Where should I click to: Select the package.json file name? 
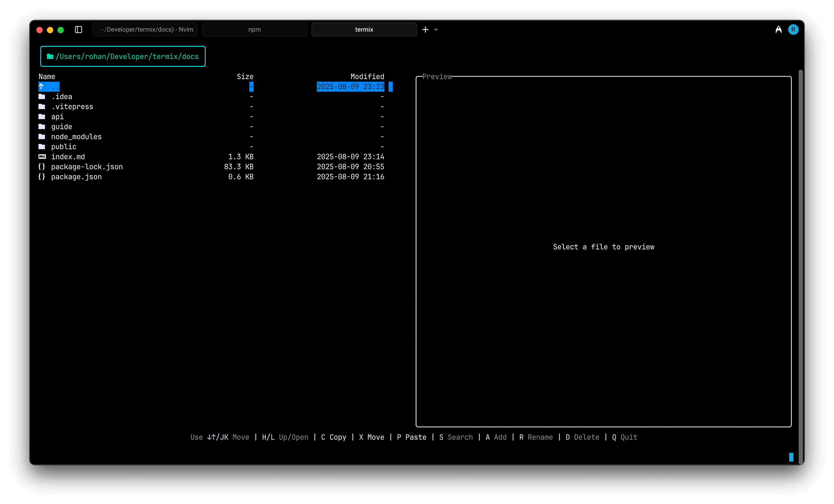click(x=76, y=177)
